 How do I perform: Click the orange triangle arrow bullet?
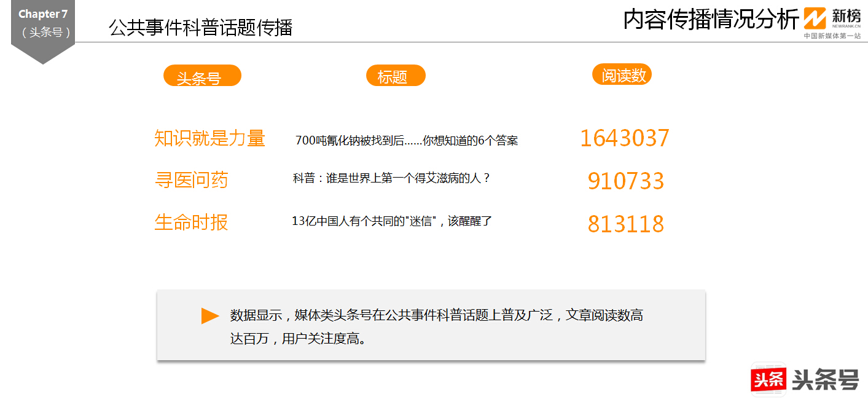[209, 316]
